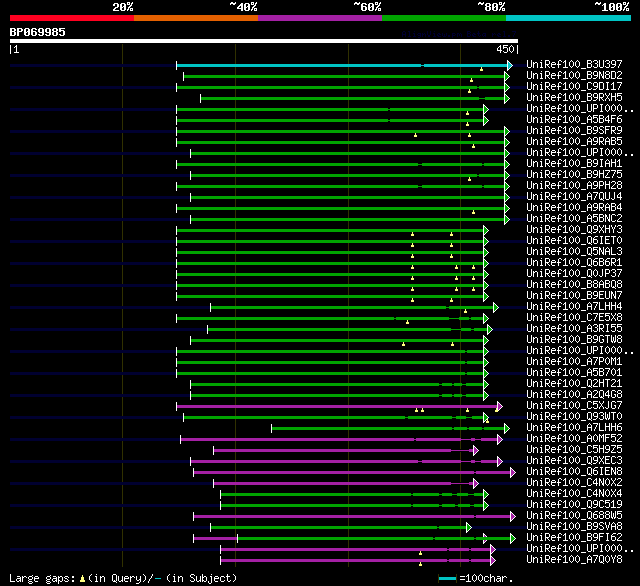This screenshot has width=640, height=586.
Task: Open the UniRef100_Q93WT0 hit label
Action: (574, 417)
